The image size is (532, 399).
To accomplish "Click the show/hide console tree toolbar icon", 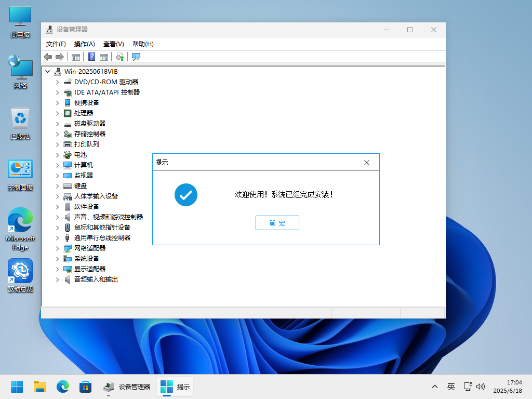I will [76, 57].
